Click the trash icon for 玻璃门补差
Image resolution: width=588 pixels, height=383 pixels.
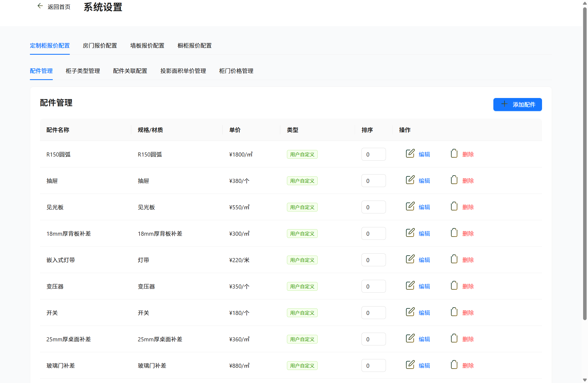[454, 365]
